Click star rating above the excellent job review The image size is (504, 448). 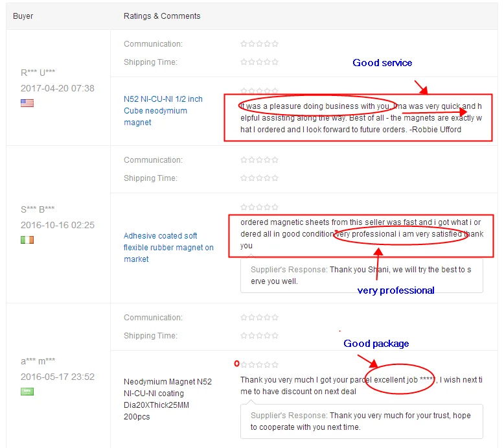pos(259,365)
